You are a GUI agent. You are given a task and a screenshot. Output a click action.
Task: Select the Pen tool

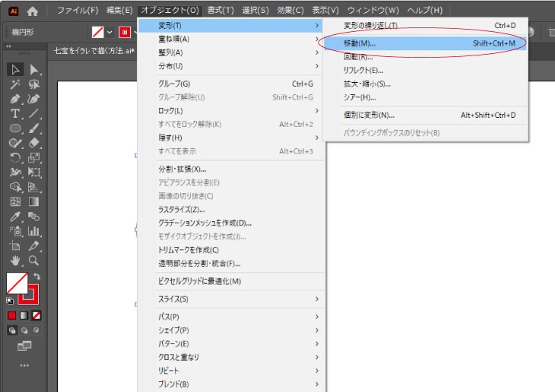tap(15, 100)
